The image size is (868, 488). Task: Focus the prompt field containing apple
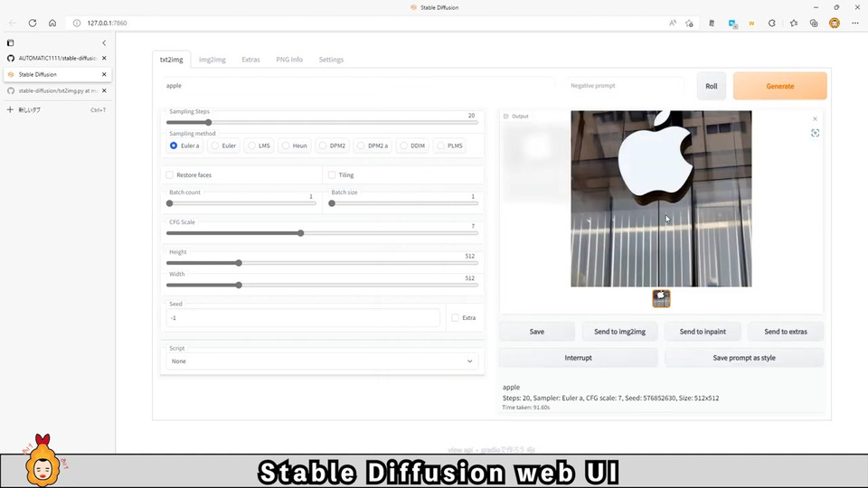click(358, 86)
